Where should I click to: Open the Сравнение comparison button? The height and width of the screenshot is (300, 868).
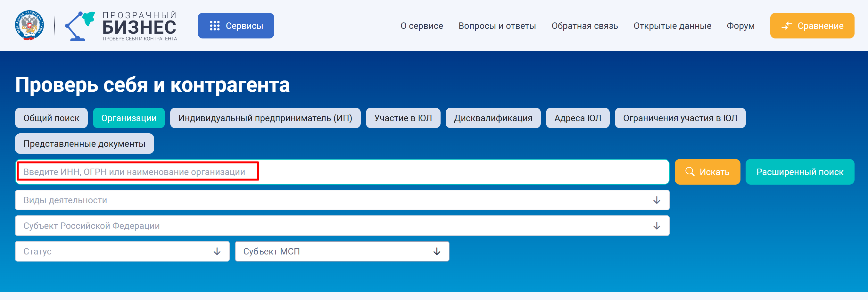(x=812, y=26)
